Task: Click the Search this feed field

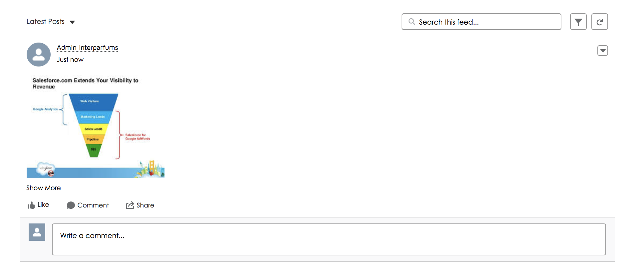Action: 486,22
